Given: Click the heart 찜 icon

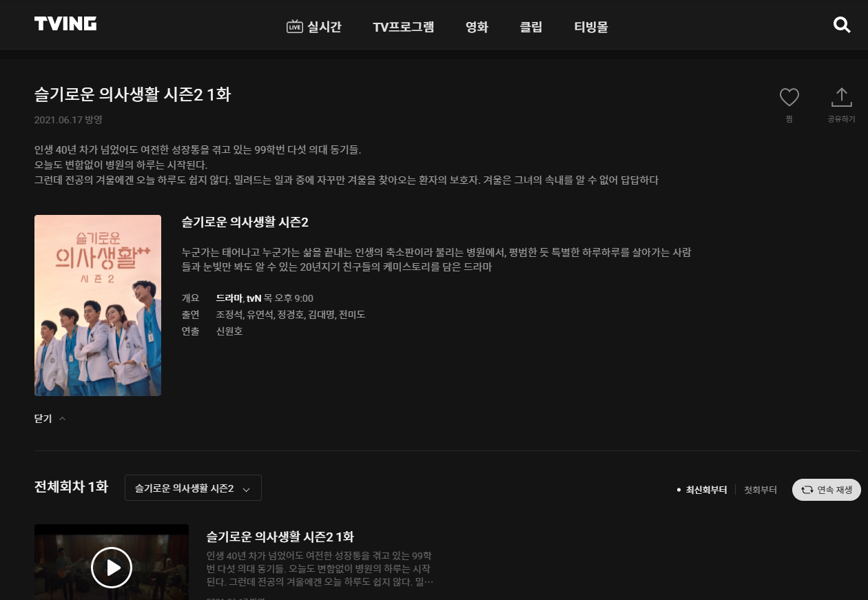Looking at the screenshot, I should pyautogui.click(x=789, y=98).
